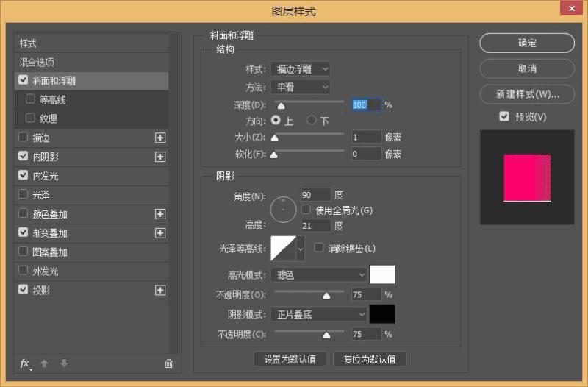Select the 下 direction radio button
588x387 pixels.
click(x=311, y=120)
